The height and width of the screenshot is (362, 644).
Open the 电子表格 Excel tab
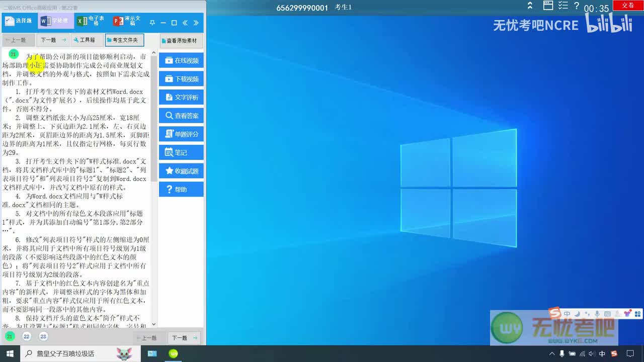tap(92, 21)
